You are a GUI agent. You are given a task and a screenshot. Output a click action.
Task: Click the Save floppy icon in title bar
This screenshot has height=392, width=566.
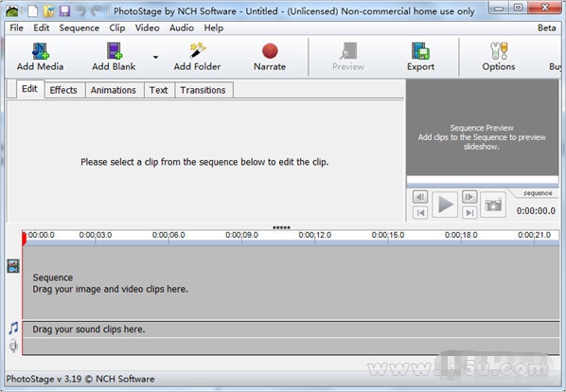64,10
